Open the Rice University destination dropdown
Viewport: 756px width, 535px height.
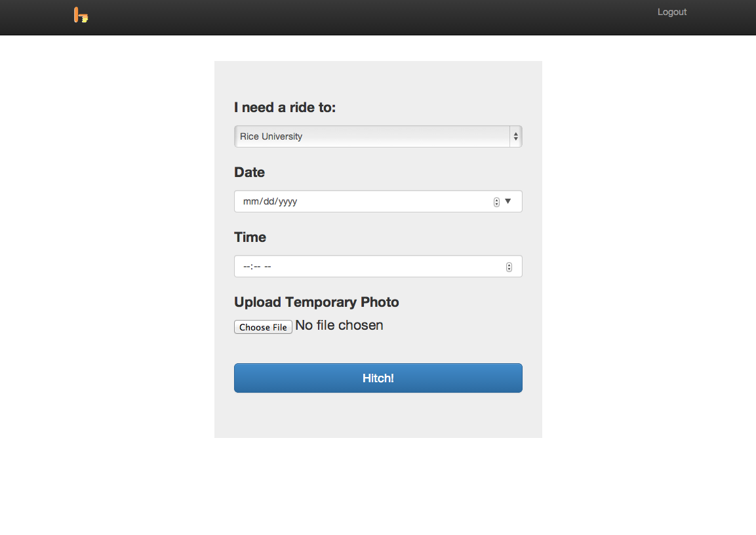[x=372, y=136]
